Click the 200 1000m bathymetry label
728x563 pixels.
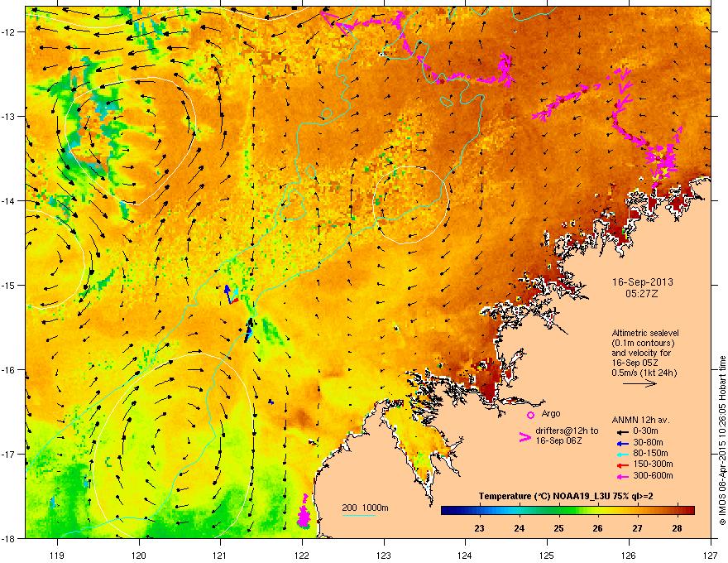[x=365, y=508]
